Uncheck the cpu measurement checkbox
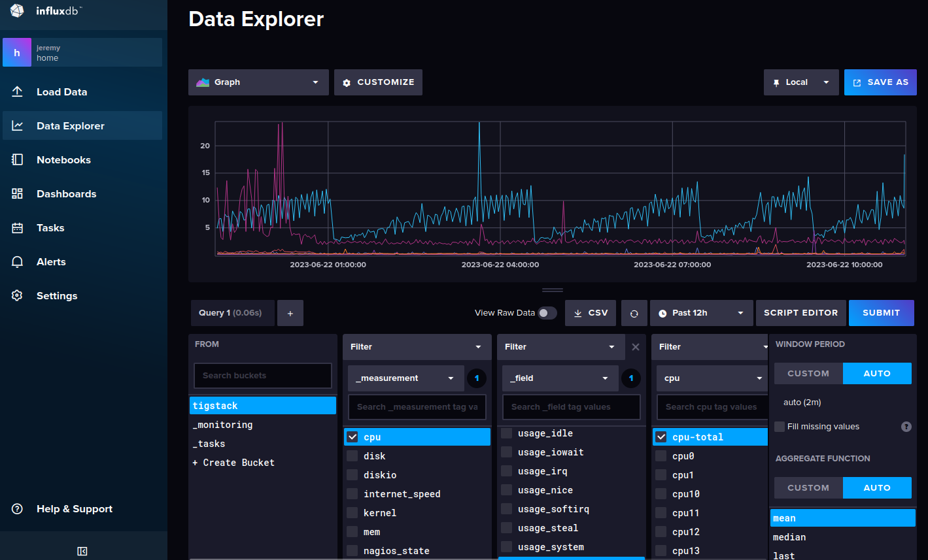The height and width of the screenshot is (560, 928). (x=353, y=436)
